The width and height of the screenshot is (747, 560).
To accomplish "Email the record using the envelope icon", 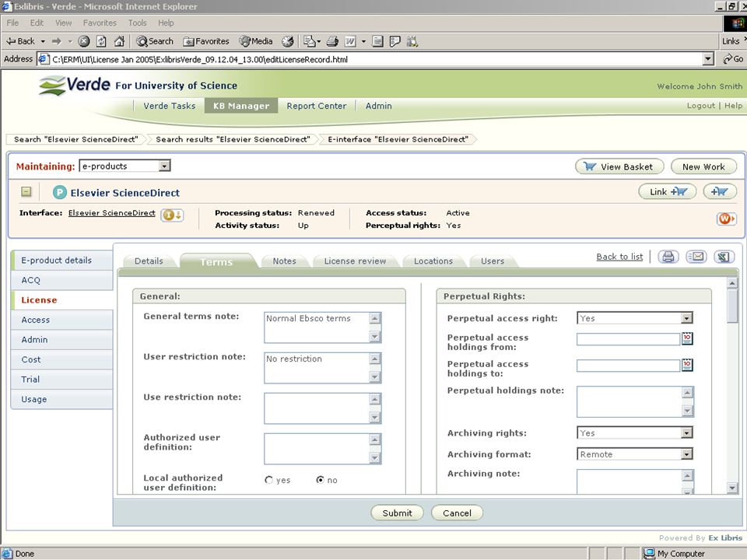I will point(696,257).
